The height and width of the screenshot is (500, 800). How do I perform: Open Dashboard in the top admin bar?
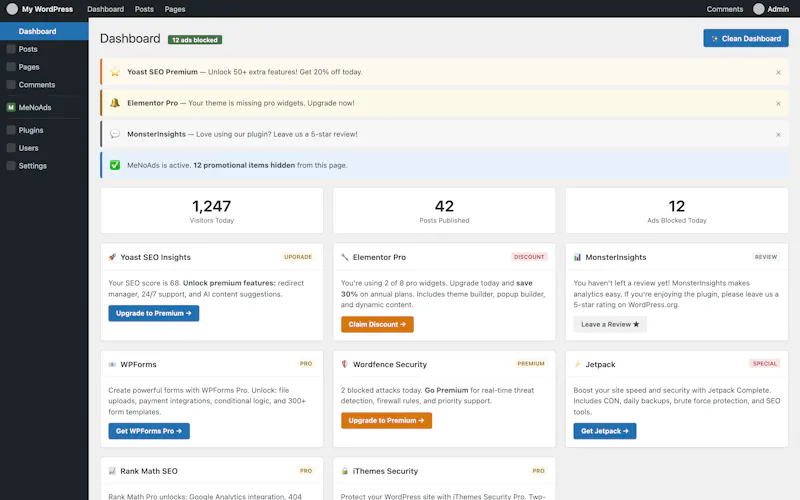106,9
